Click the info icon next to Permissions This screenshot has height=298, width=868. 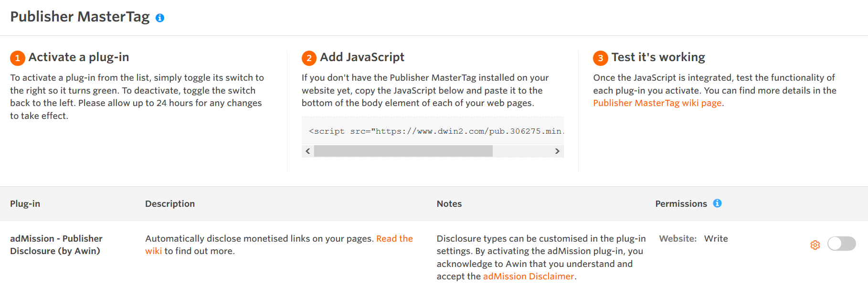(717, 203)
